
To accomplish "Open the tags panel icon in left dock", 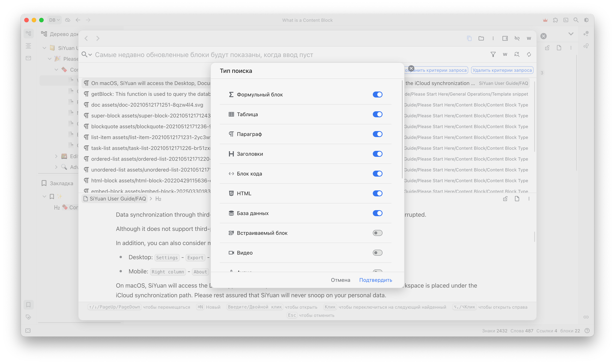I will [28, 317].
